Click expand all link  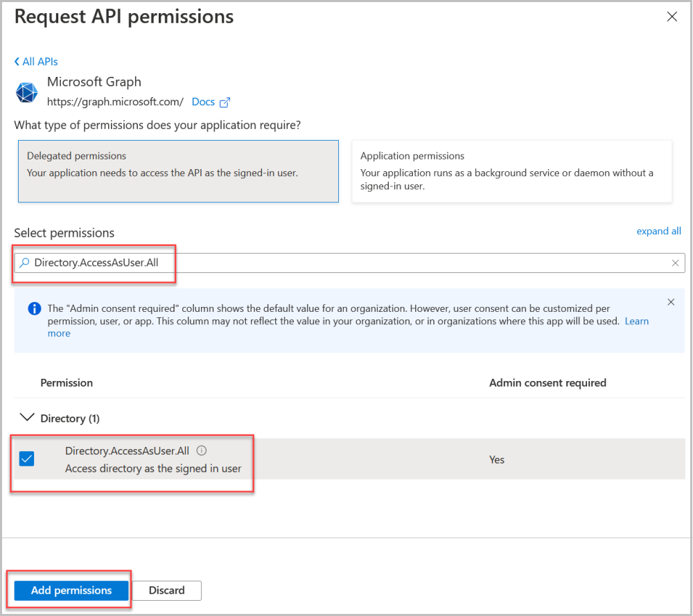coord(658,231)
